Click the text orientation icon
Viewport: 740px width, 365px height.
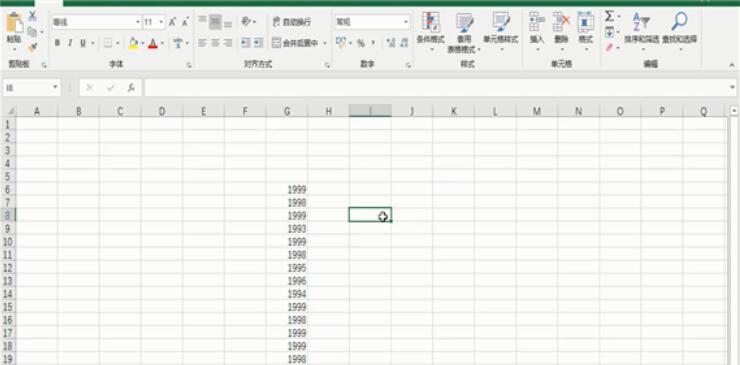click(x=246, y=22)
